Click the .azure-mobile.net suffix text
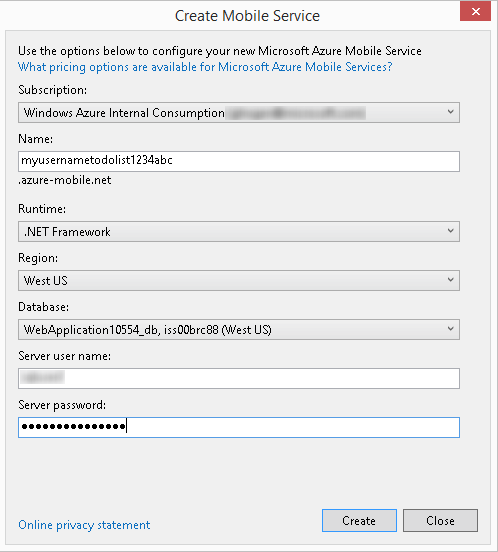The width and height of the screenshot is (498, 552). pos(65,180)
